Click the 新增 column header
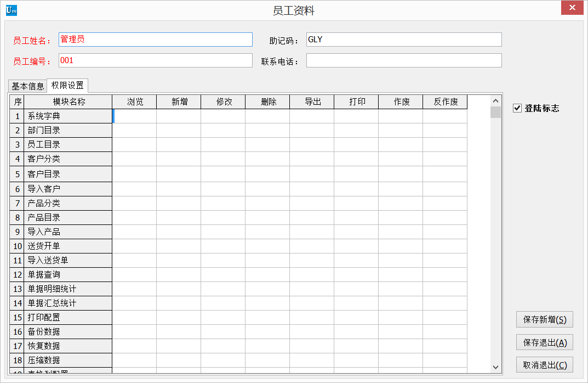 click(179, 102)
